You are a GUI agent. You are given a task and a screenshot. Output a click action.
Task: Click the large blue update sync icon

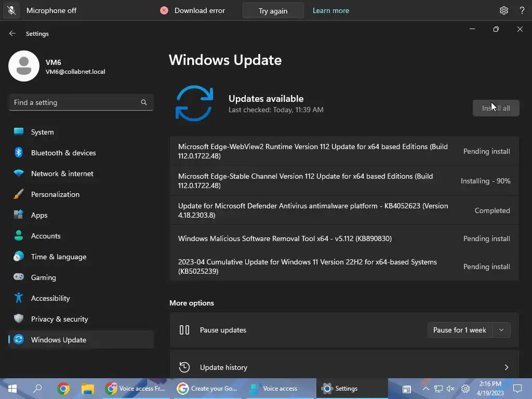point(194,103)
